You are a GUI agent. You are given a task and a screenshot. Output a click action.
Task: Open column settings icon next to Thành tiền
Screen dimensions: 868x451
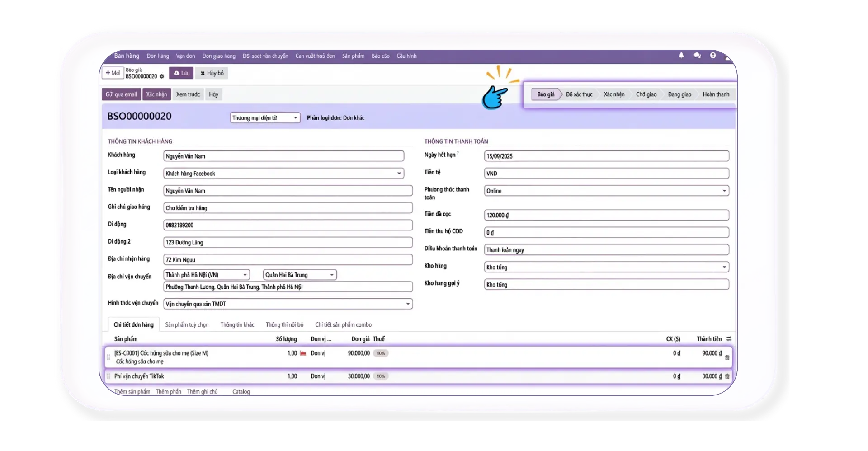(729, 339)
